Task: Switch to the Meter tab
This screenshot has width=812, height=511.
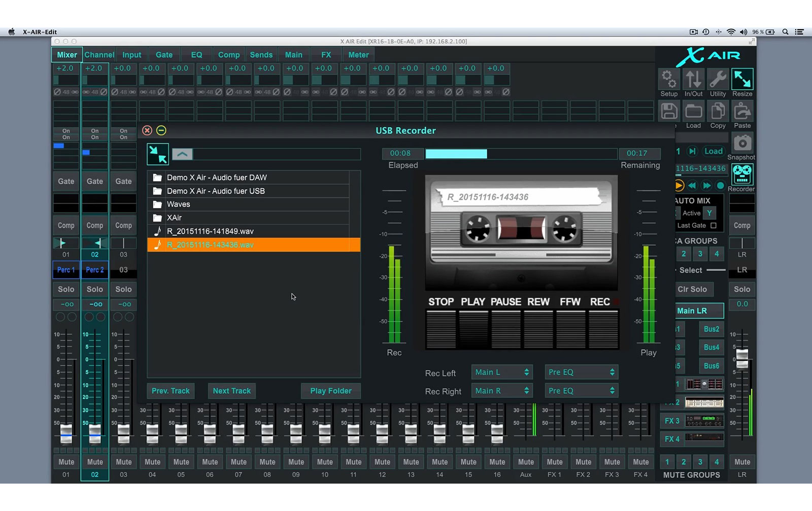Action: 358,55
